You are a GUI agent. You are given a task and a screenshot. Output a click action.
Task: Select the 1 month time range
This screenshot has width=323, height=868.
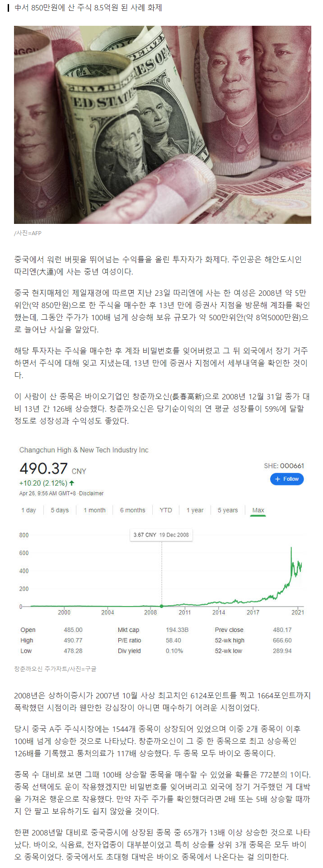point(94,510)
